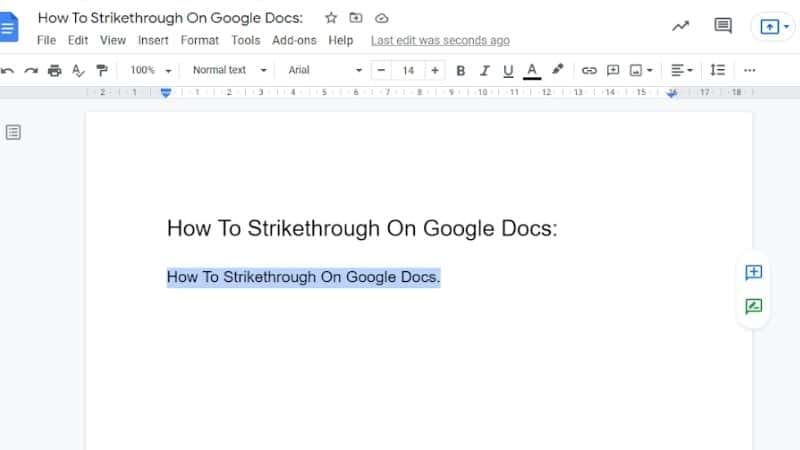
Task: Click Add comment in the right margin
Action: click(x=754, y=273)
